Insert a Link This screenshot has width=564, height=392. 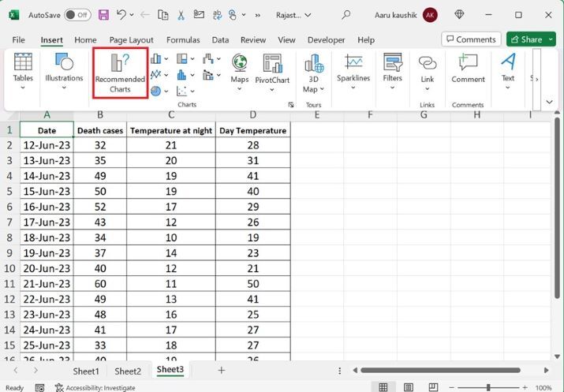[x=428, y=72]
